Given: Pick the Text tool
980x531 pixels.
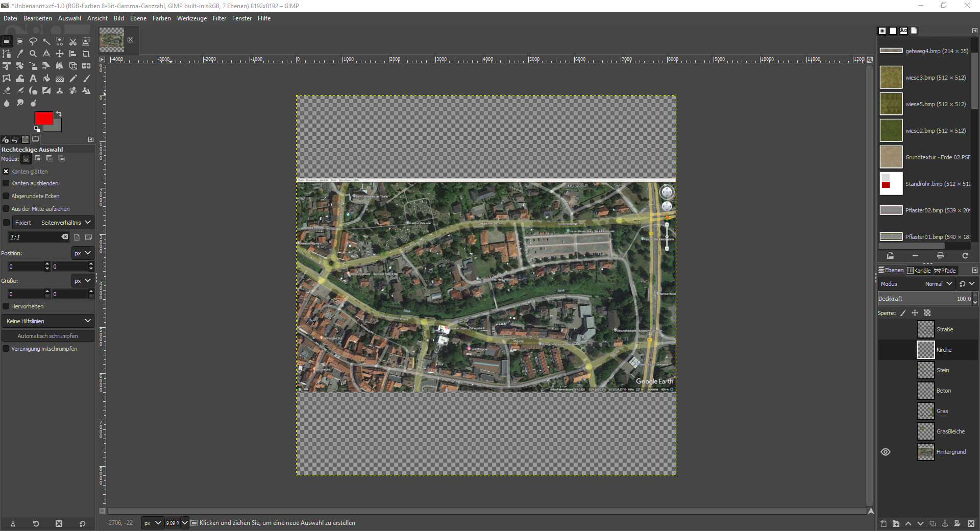Looking at the screenshot, I should pos(33,78).
